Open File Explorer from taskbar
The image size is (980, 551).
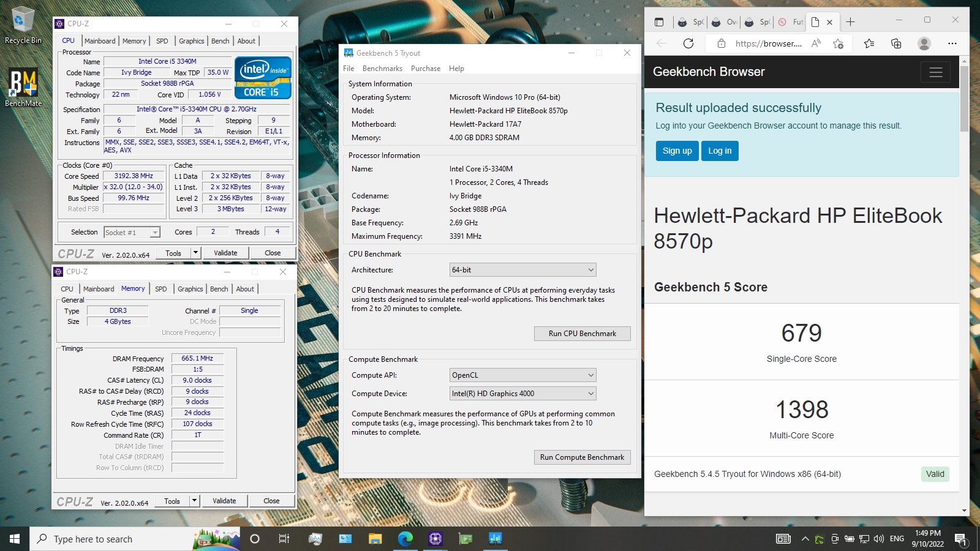pos(375,539)
